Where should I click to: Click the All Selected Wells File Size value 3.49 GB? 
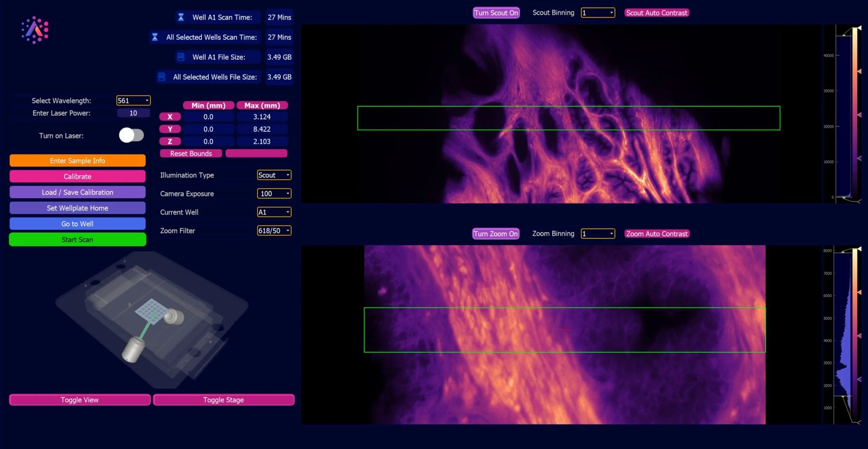279,77
